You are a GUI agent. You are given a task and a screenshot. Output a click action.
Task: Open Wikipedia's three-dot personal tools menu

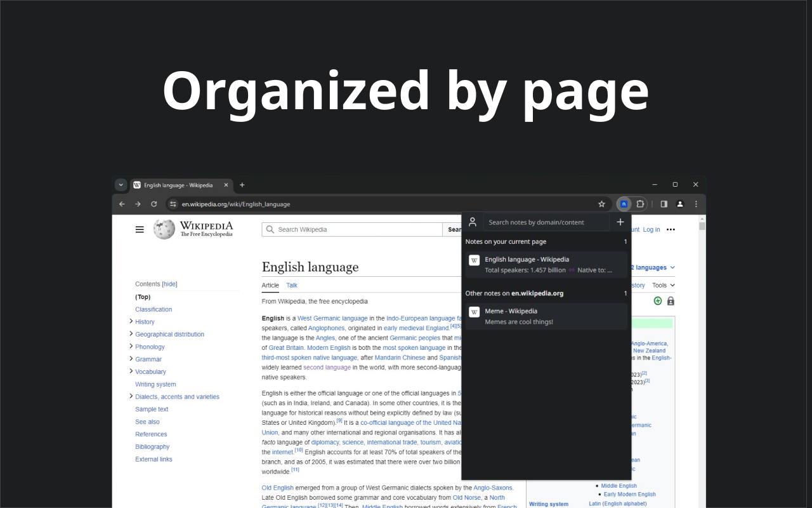671,229
